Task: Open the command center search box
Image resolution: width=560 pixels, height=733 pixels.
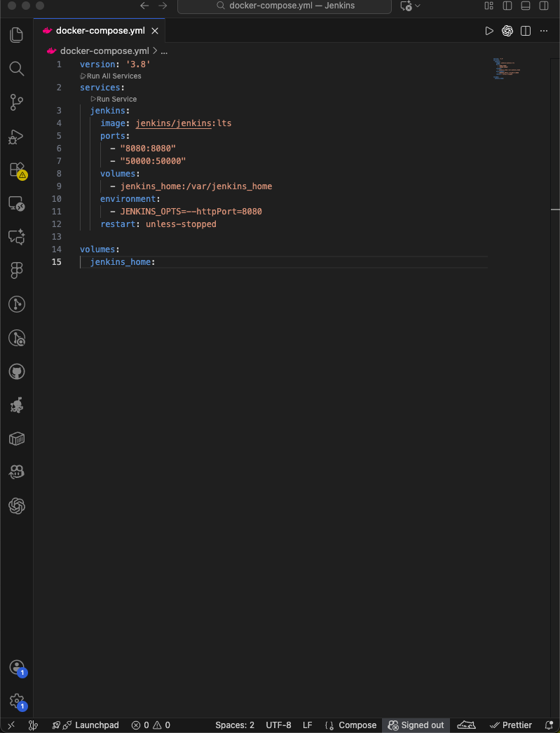Action: click(x=285, y=6)
